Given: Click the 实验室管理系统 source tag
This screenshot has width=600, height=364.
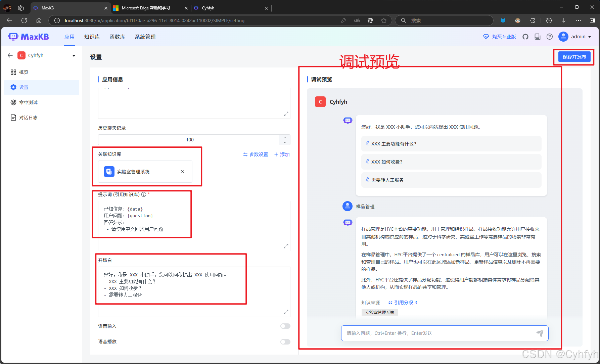Looking at the screenshot, I should (380, 313).
